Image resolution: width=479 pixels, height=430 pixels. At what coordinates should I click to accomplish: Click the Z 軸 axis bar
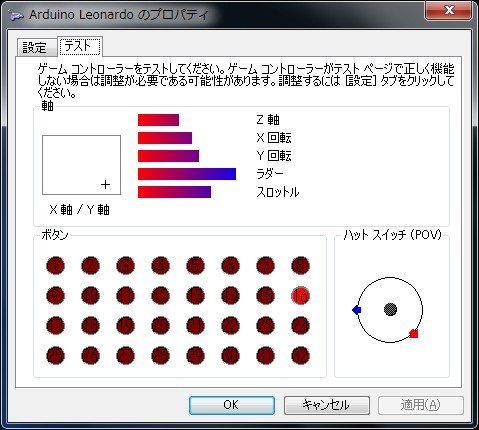coord(158,120)
